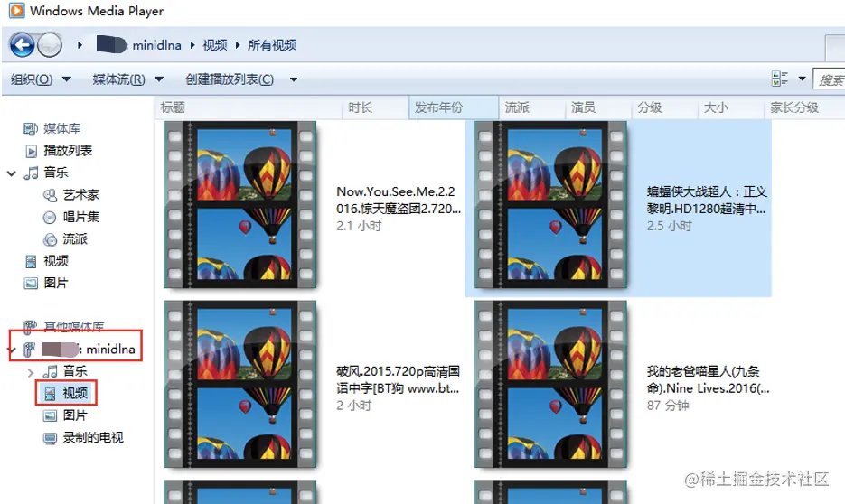Viewport: 845px width, 504px height.
Task: Expand 音乐 under the minidlna server
Action: [x=30, y=371]
